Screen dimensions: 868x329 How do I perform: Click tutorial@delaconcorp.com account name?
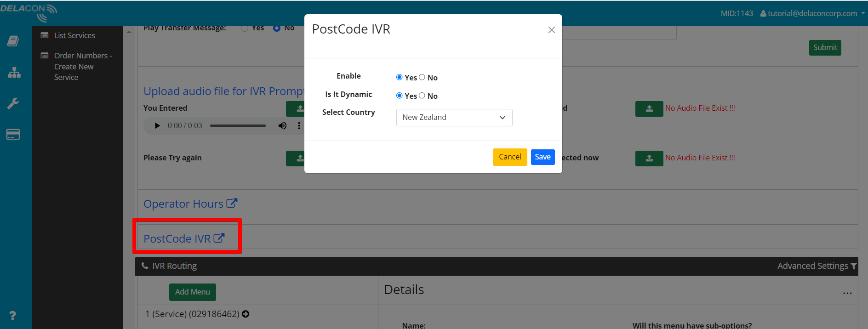812,13
